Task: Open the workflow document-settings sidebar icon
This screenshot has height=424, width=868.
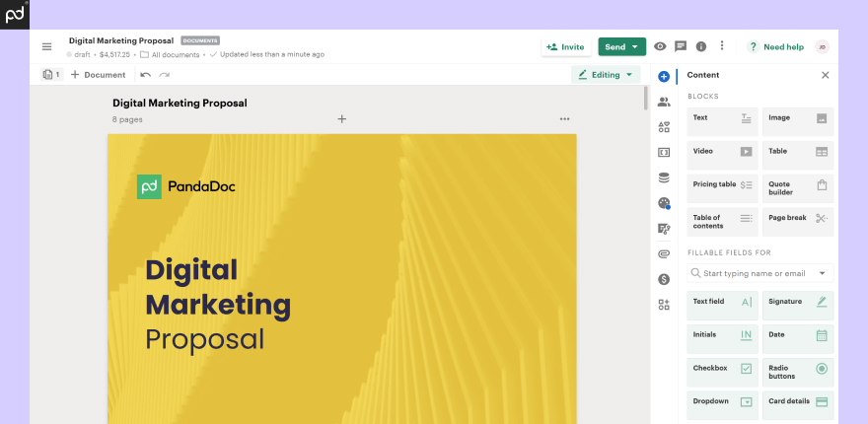Action: click(664, 228)
